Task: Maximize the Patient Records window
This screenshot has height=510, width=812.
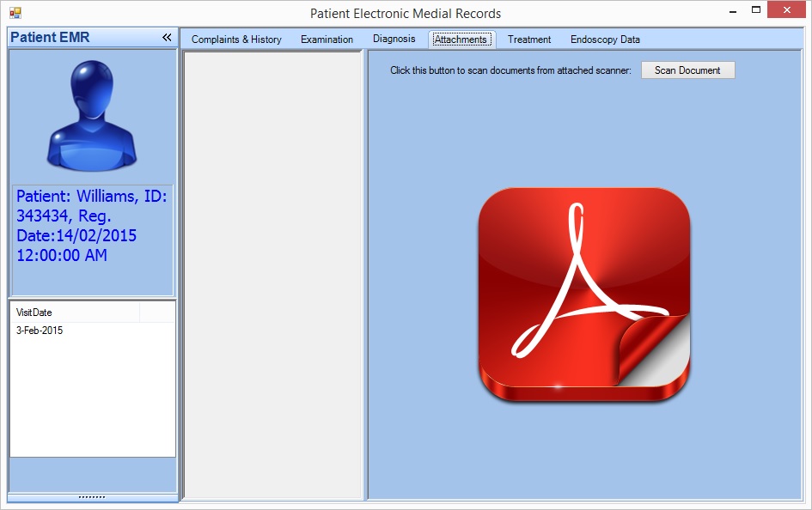Action: coord(756,10)
